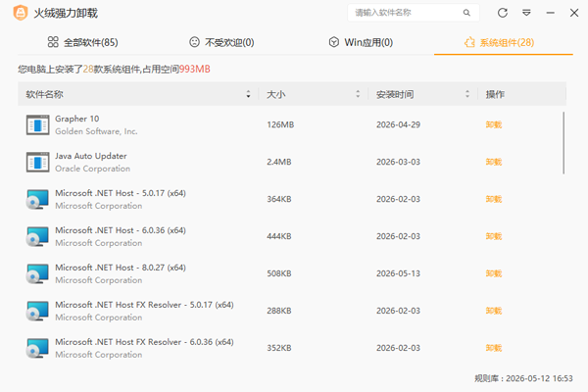Click the 操作 column header
This screenshot has width=588, height=392.
[495, 94]
